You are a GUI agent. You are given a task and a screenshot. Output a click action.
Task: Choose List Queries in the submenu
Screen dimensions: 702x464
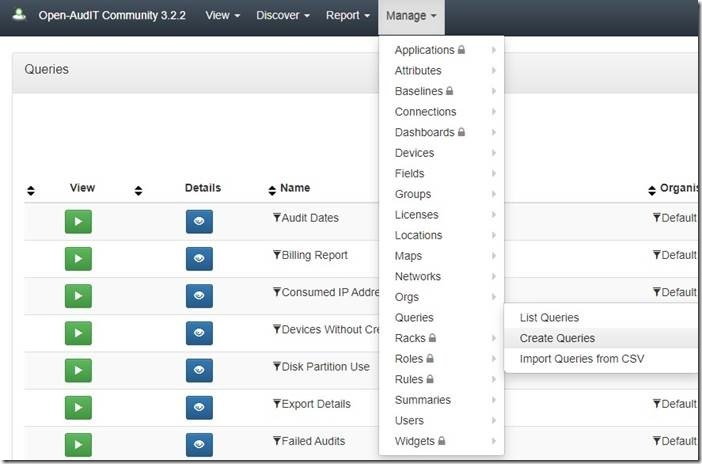pos(549,318)
